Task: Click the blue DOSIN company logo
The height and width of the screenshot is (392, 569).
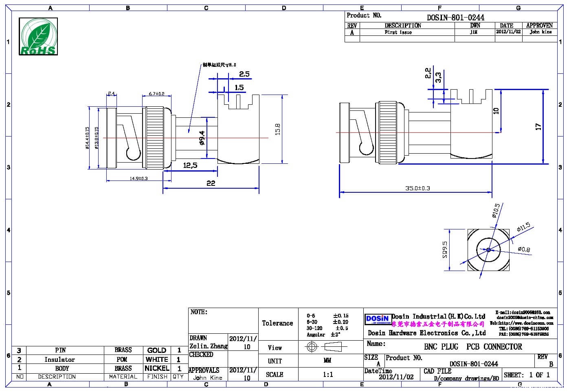Action: pyautogui.click(x=378, y=319)
